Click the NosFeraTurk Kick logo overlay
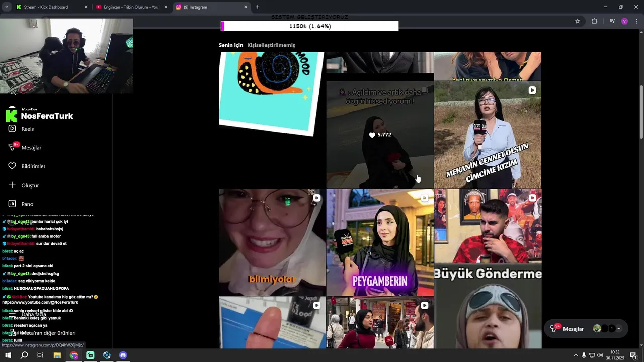The width and height of the screenshot is (644, 362). click(x=39, y=116)
